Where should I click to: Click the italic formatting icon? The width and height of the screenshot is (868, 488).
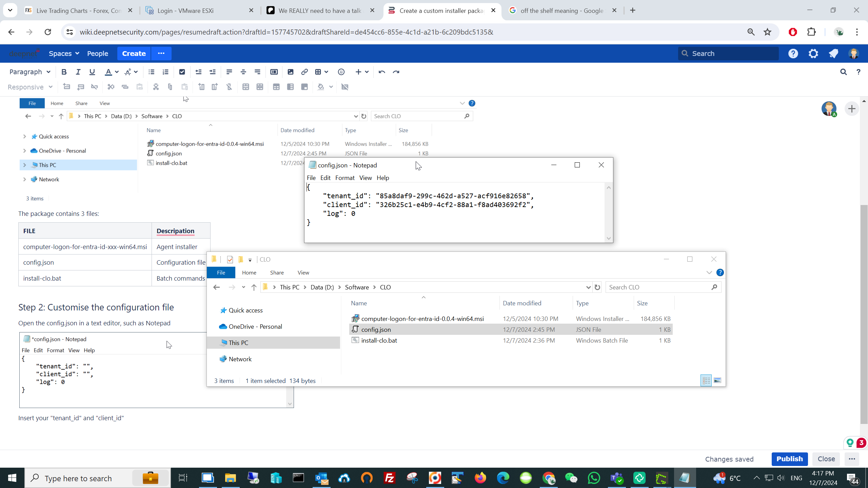(x=78, y=72)
